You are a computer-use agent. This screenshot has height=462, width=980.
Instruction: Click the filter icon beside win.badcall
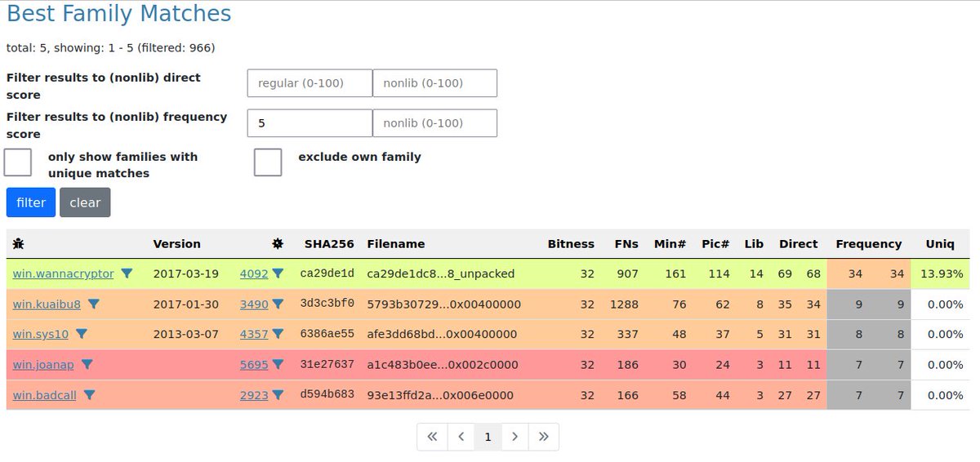click(89, 395)
